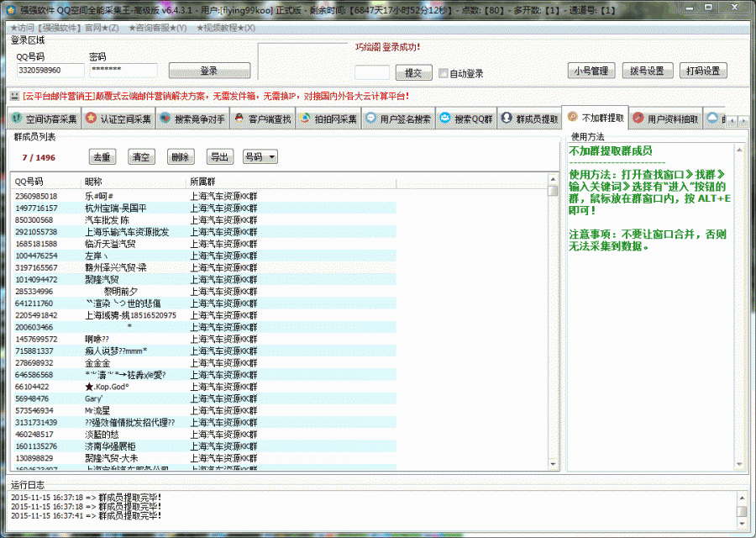Click the member list scrollbar thumb
Image resolution: width=756 pixels, height=538 pixels.
(553, 191)
